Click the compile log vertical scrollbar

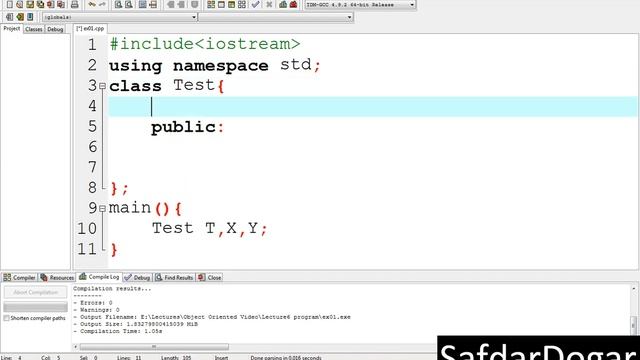tap(633, 310)
